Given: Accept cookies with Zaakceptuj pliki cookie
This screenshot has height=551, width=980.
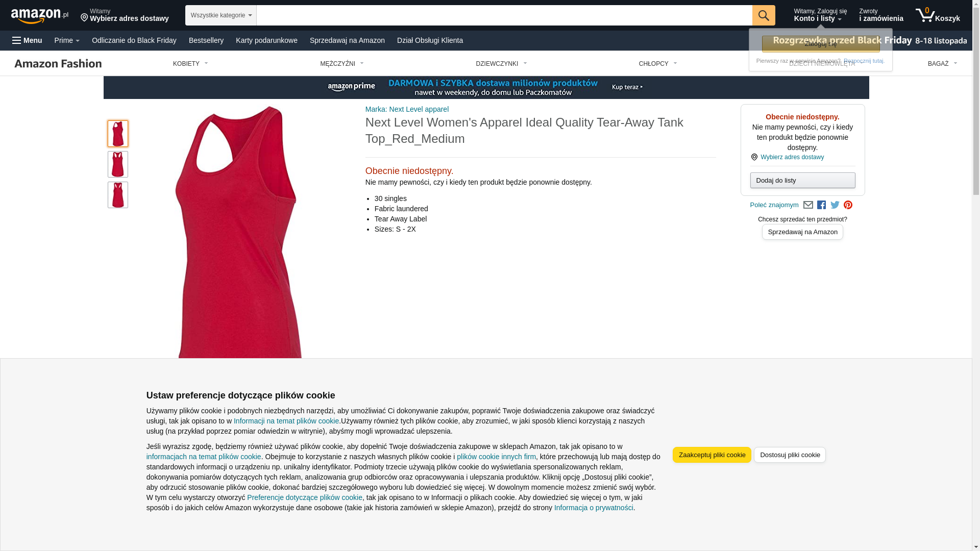Looking at the screenshot, I should tap(712, 455).
